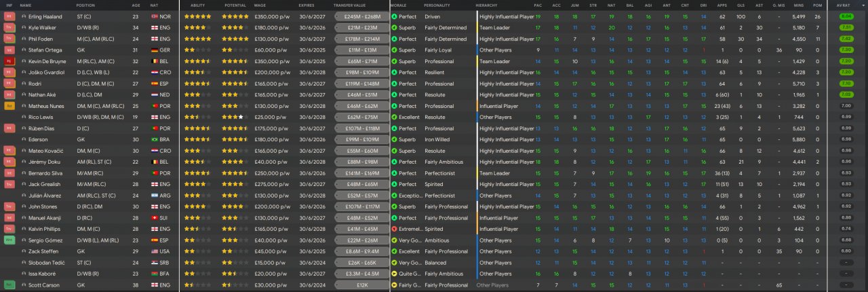Open Rúben Dias' player profile
The height and width of the screenshot is (292, 868).
point(43,128)
